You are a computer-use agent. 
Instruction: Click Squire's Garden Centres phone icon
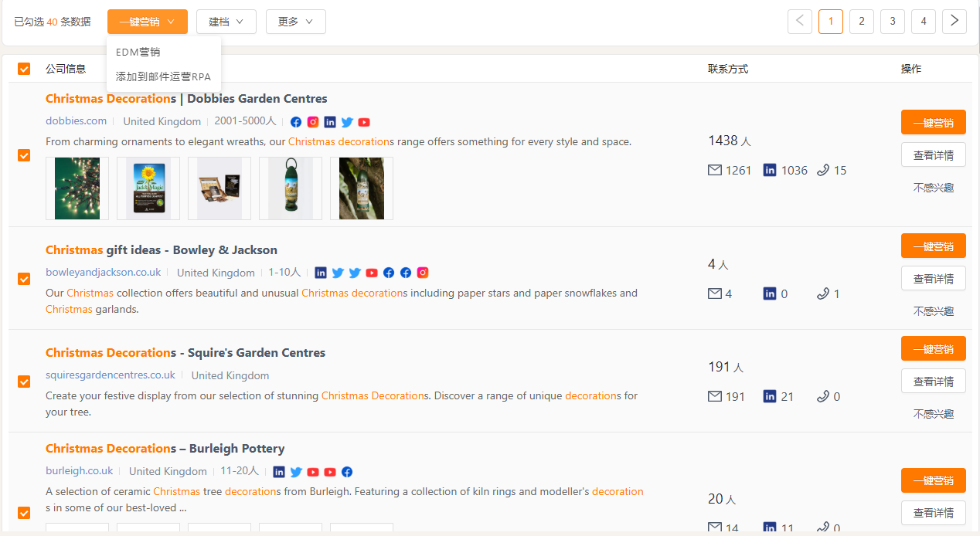[823, 396]
